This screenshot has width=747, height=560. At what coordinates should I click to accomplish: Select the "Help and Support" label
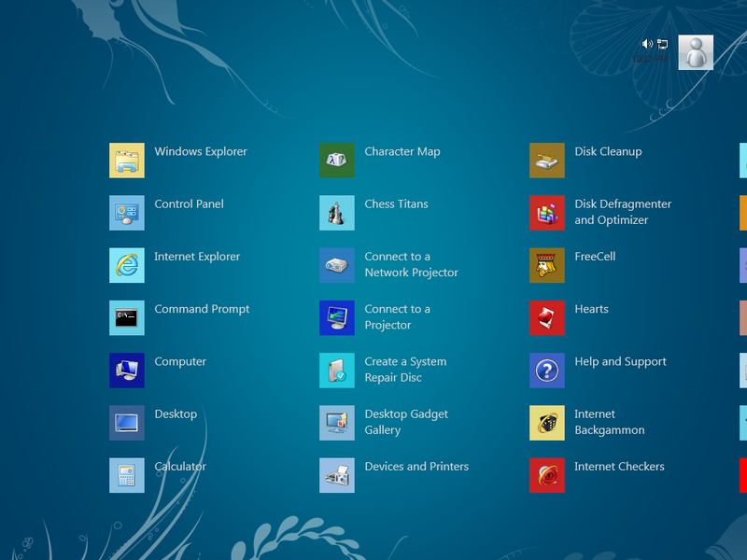(x=620, y=362)
